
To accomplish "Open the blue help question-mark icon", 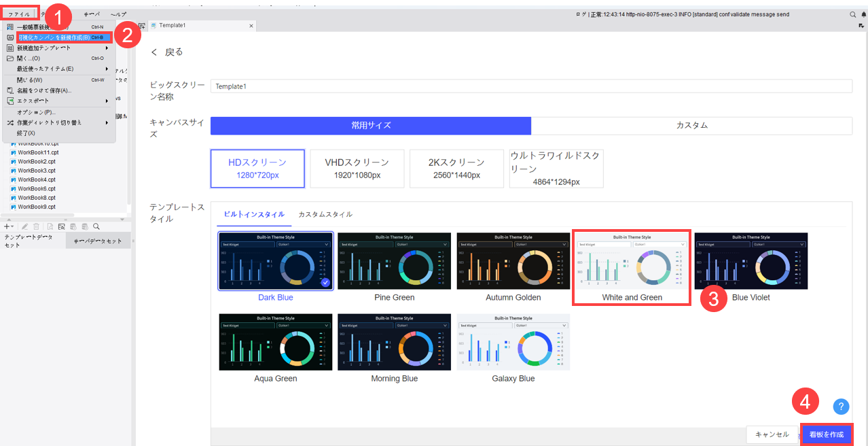I will (x=841, y=407).
